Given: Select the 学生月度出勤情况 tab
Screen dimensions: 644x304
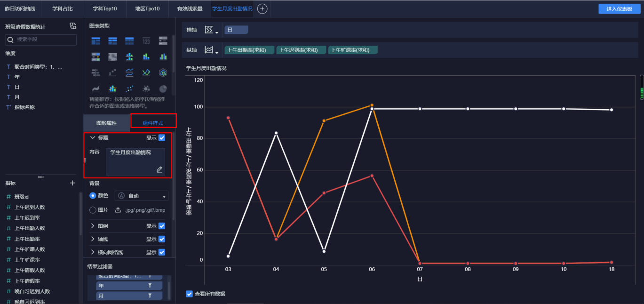Looking at the screenshot, I should 232,8.
